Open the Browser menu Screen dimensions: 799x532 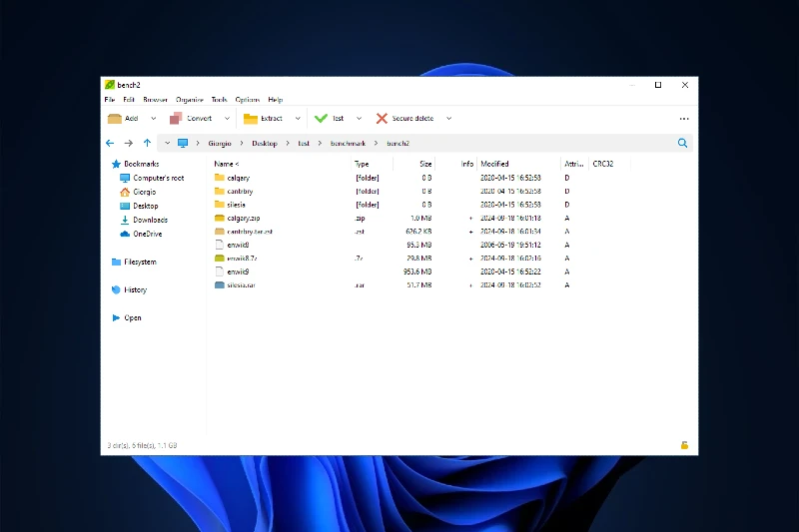point(156,100)
